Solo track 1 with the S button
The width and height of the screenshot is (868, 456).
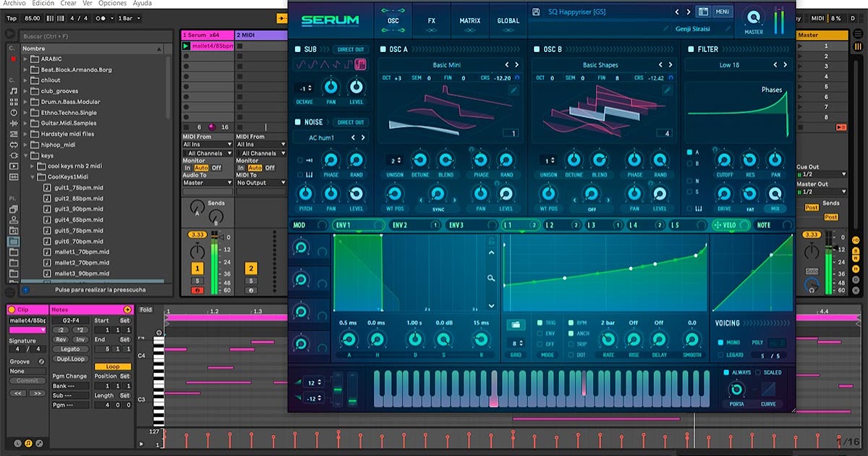tap(197, 281)
